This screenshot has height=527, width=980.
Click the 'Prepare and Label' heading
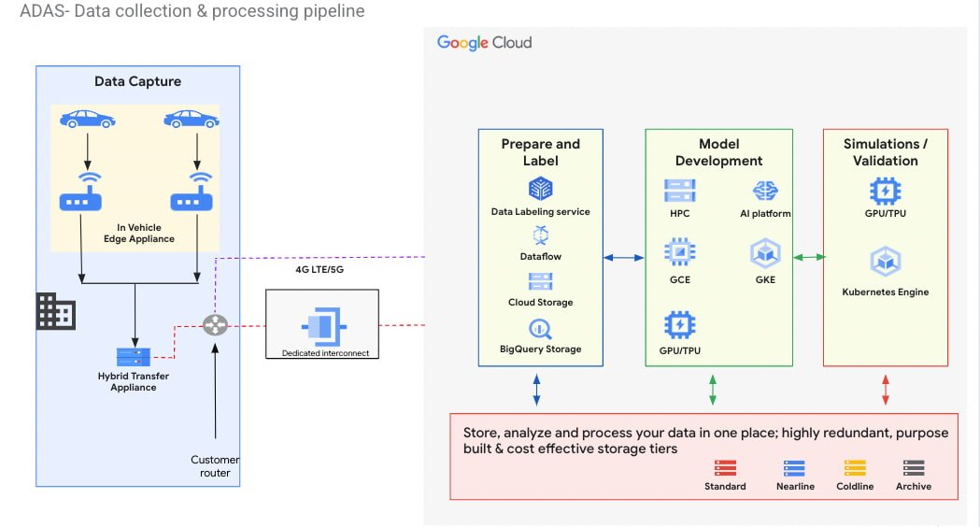pyautogui.click(x=541, y=152)
